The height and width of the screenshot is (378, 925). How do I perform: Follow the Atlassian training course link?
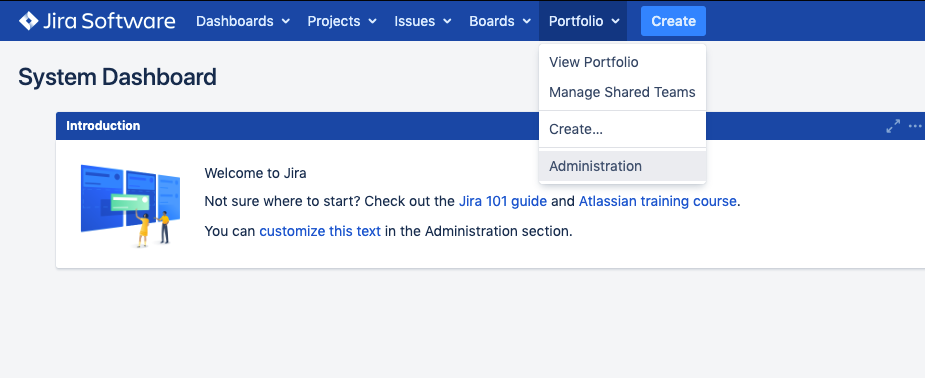coord(657,201)
